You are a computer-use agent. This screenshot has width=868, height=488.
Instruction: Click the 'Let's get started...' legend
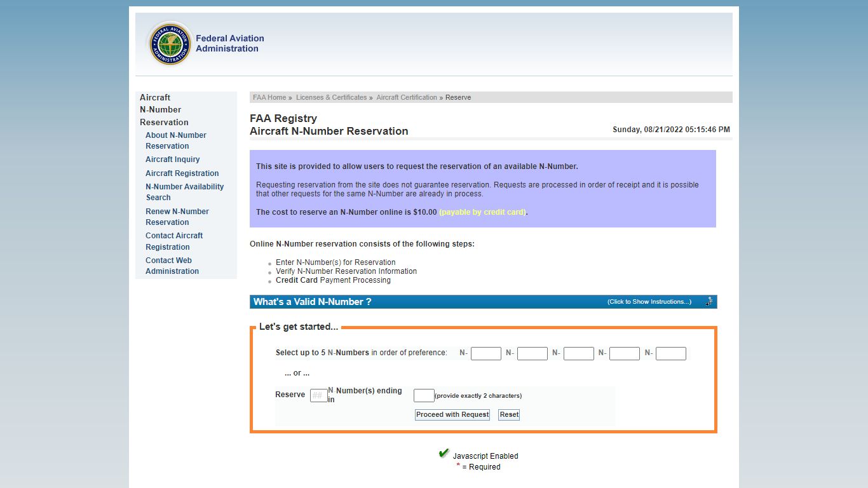click(299, 327)
